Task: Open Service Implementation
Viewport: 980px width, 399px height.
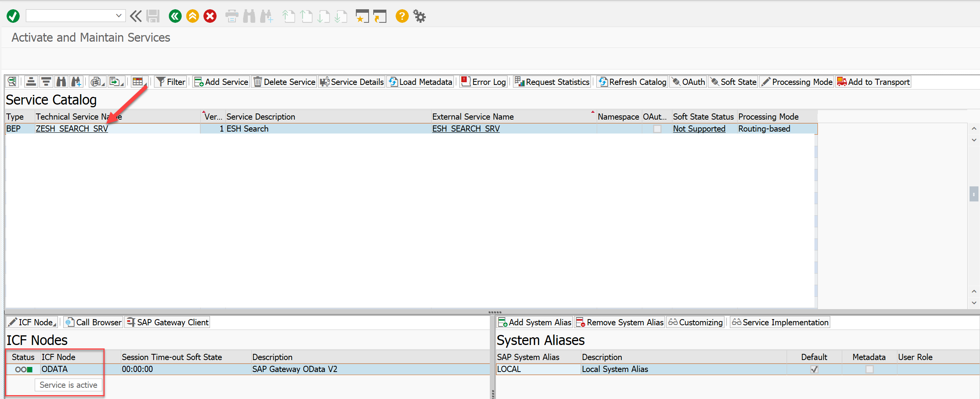Action: 780,322
